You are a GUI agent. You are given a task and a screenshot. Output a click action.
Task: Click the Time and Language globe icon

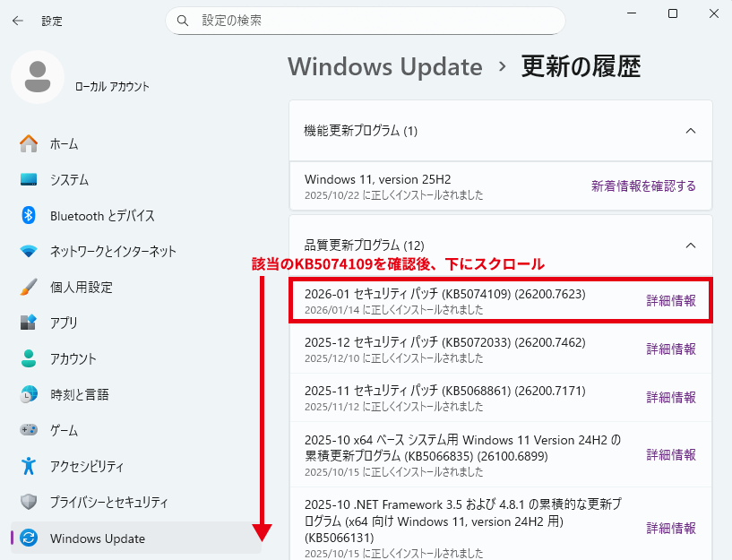point(29,394)
